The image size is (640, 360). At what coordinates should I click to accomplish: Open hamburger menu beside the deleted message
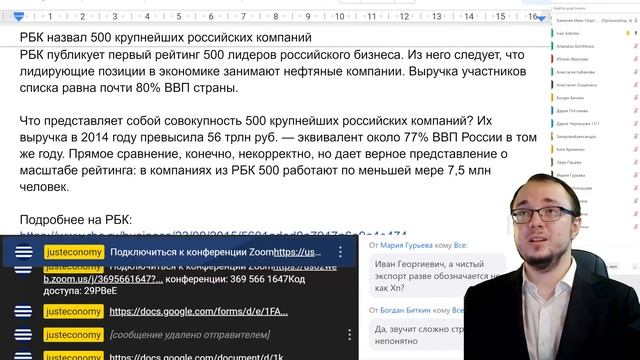tap(23, 335)
